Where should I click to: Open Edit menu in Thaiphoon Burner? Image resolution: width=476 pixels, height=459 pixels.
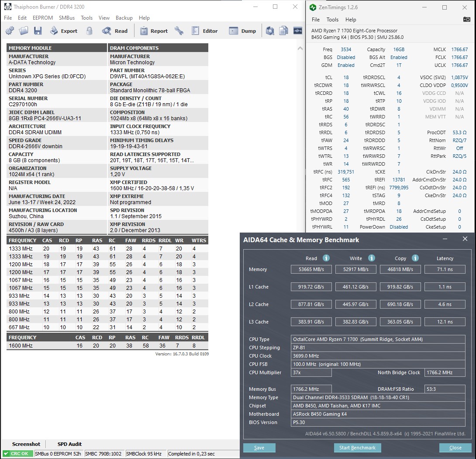pyautogui.click(x=22, y=17)
